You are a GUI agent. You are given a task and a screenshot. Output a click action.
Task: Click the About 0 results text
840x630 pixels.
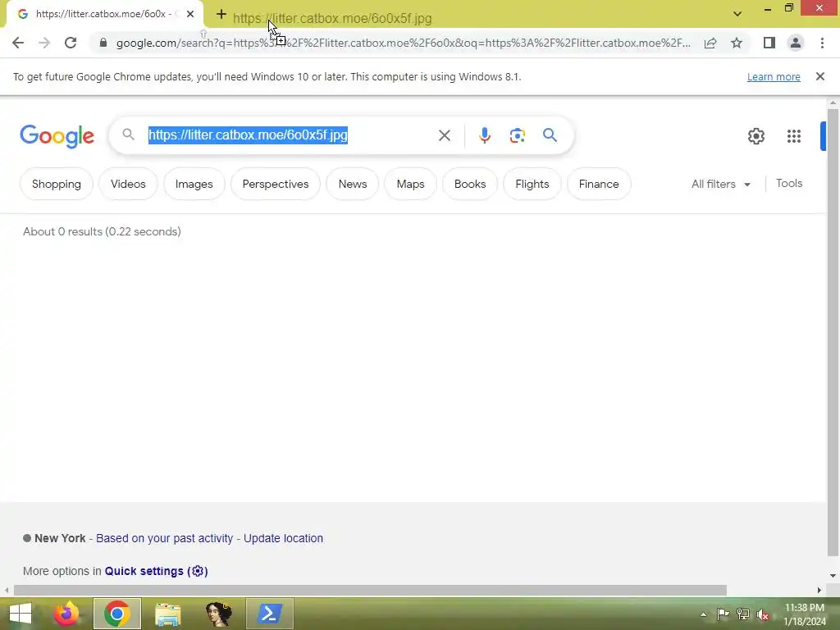(102, 231)
